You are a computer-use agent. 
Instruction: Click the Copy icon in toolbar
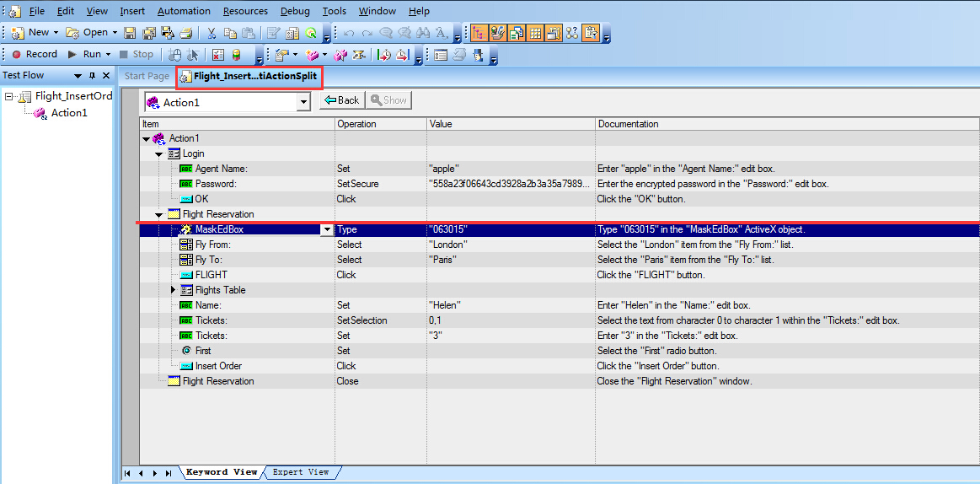tap(230, 33)
